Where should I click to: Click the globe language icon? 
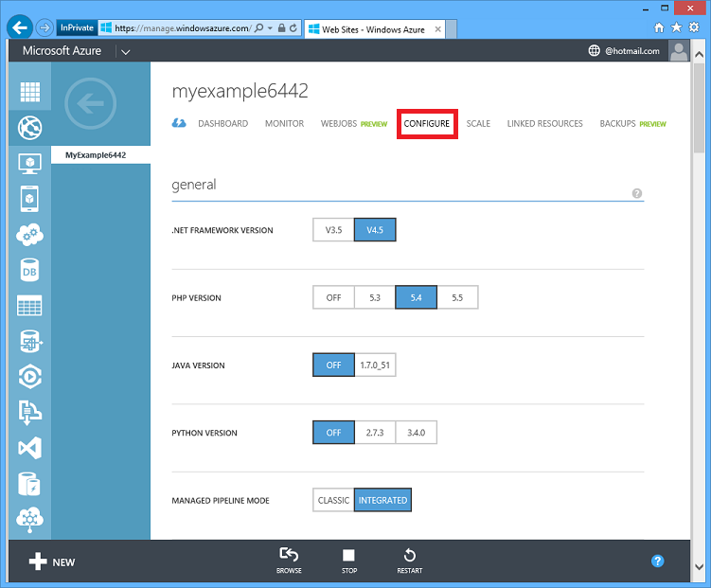[x=594, y=51]
